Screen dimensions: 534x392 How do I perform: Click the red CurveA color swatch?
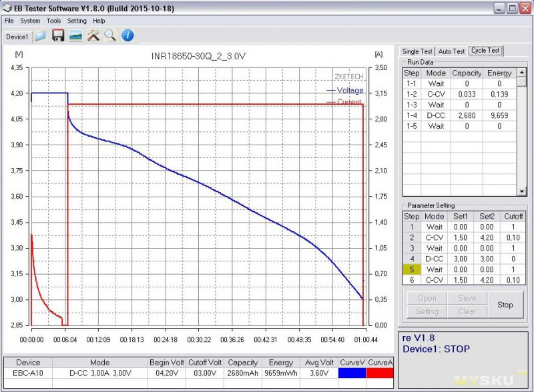[x=380, y=373]
